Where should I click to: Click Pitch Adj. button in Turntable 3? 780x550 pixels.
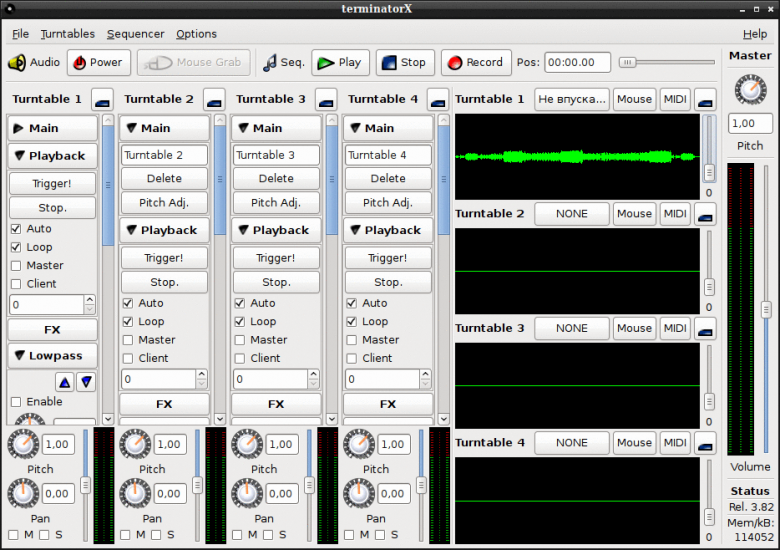[x=276, y=203]
